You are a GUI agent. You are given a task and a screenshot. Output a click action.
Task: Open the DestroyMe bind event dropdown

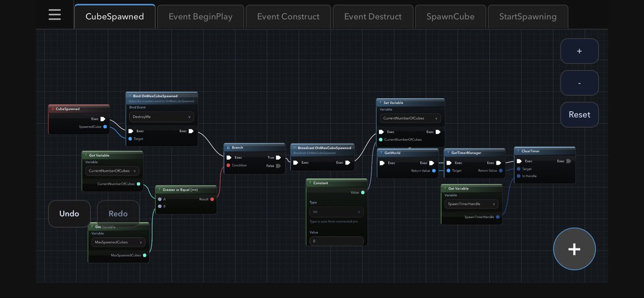click(x=162, y=117)
